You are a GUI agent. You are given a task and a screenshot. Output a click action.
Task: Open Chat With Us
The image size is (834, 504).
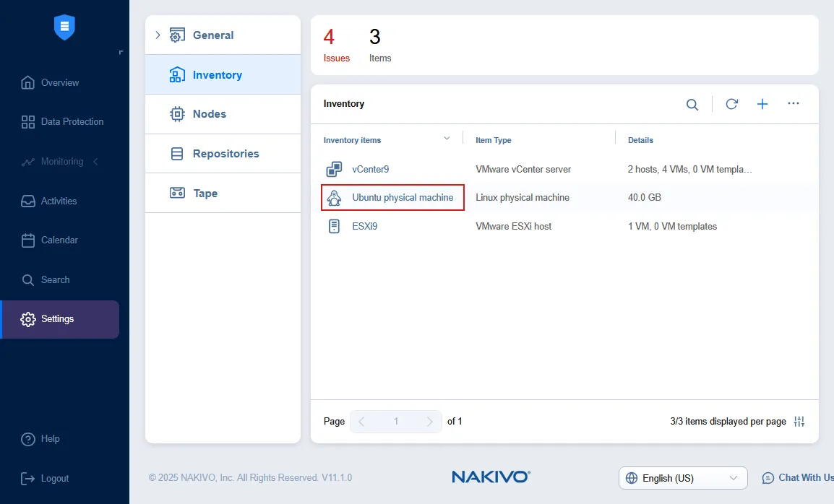798,478
